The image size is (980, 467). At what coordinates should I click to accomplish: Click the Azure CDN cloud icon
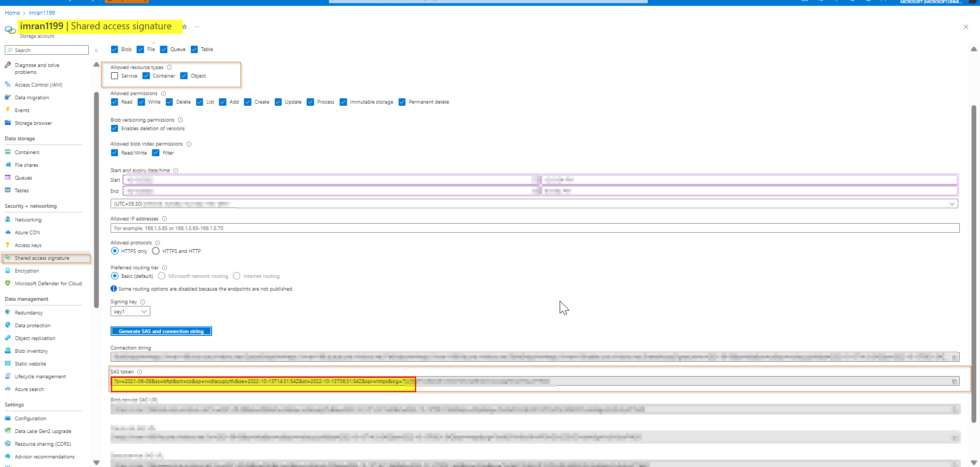pyautogui.click(x=7, y=232)
